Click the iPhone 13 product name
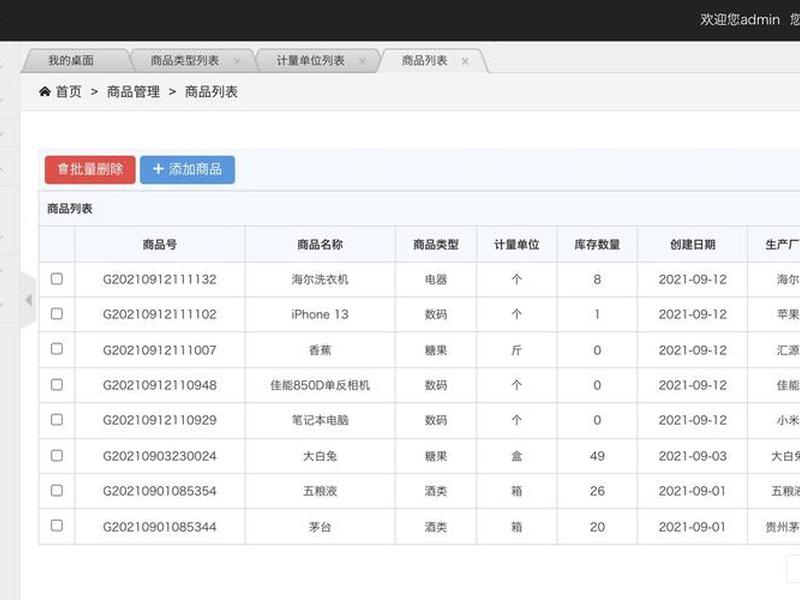Viewport: 800px width, 600px height. point(320,314)
